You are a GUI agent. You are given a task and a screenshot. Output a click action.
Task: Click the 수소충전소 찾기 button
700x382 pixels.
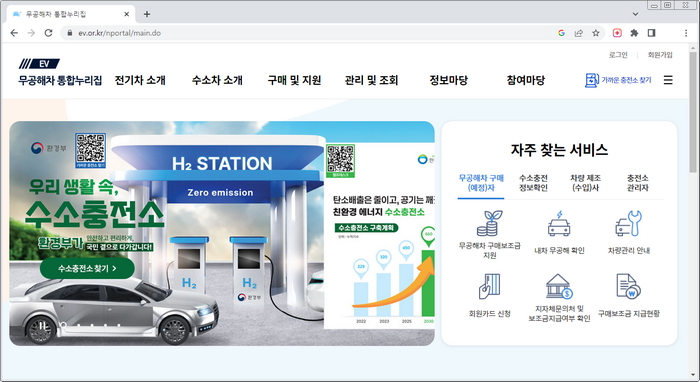87,268
